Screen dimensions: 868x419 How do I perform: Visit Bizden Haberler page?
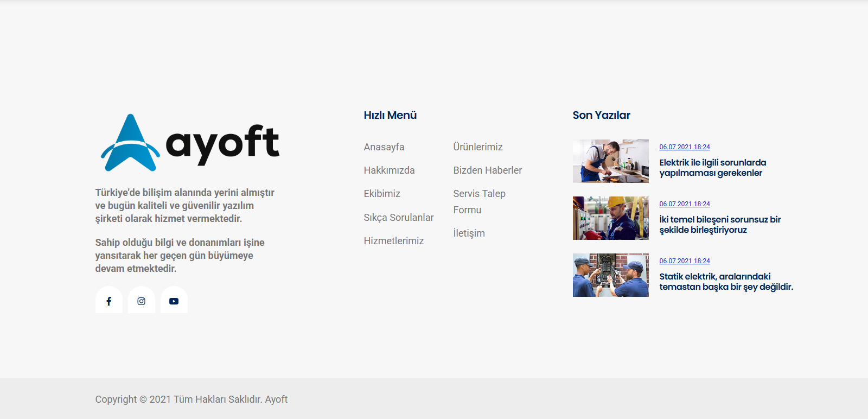point(488,170)
